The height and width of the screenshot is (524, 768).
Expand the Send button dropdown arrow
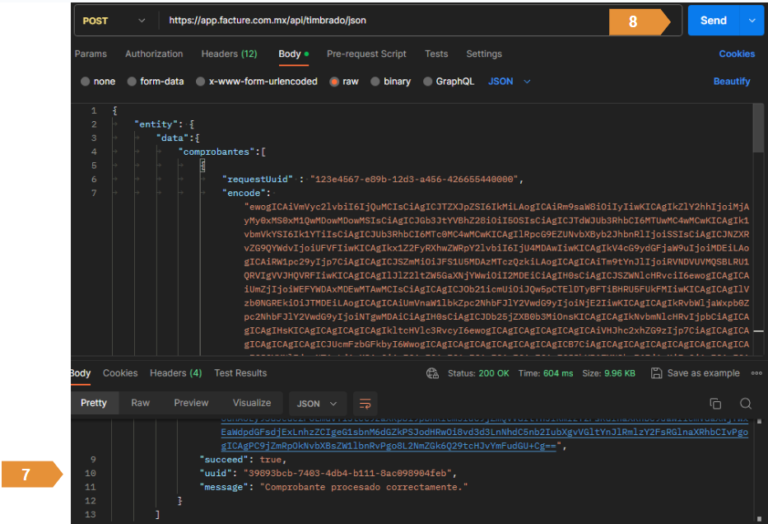click(x=752, y=20)
